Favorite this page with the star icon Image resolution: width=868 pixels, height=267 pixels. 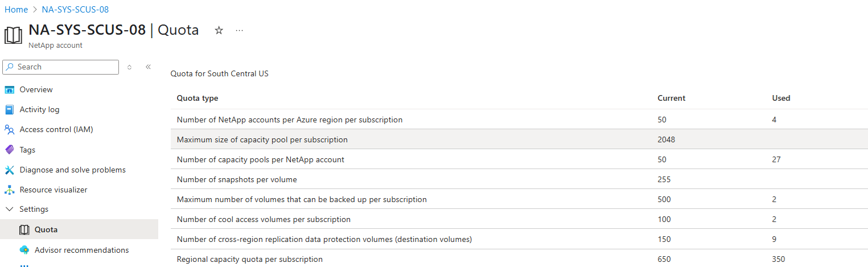219,31
